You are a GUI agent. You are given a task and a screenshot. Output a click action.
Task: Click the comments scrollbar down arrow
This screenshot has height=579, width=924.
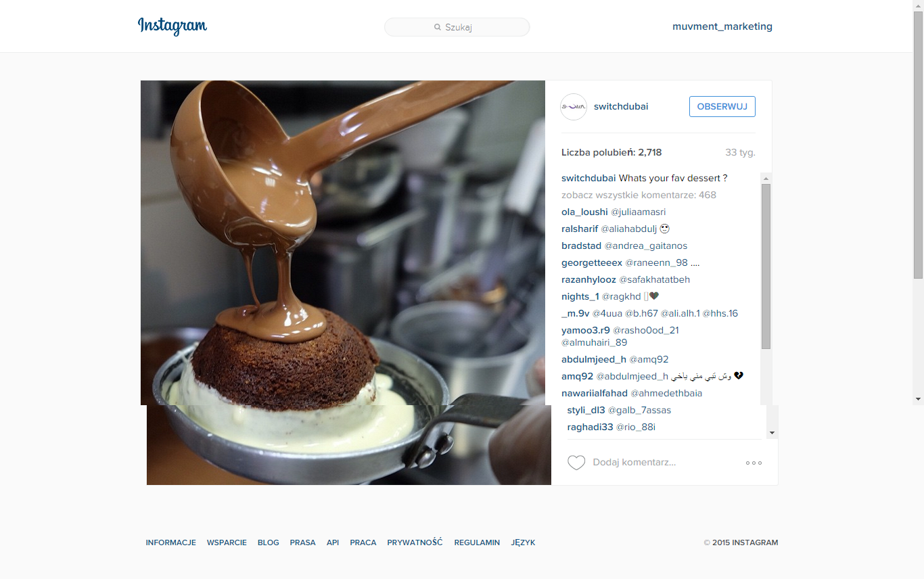point(772,432)
